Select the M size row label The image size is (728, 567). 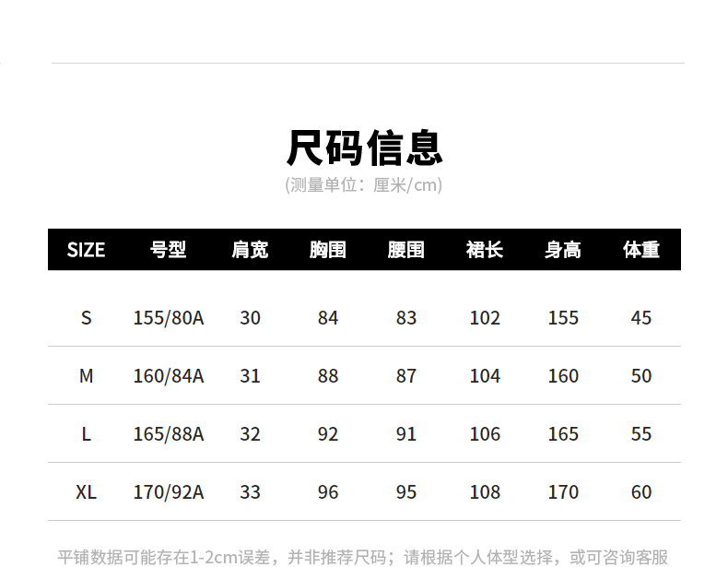tap(86, 376)
